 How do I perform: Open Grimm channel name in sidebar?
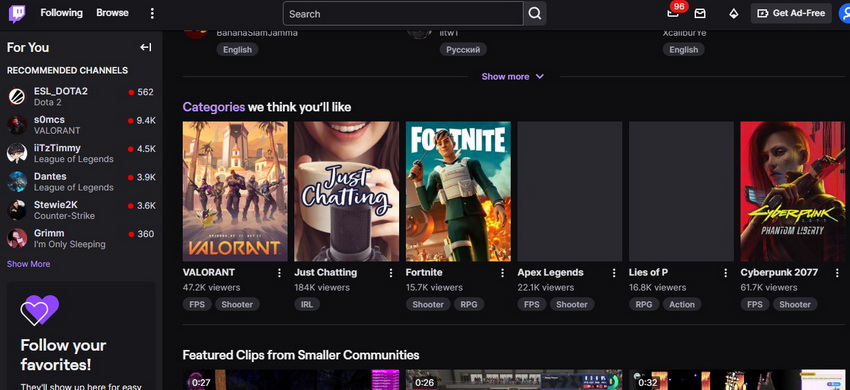pos(49,233)
